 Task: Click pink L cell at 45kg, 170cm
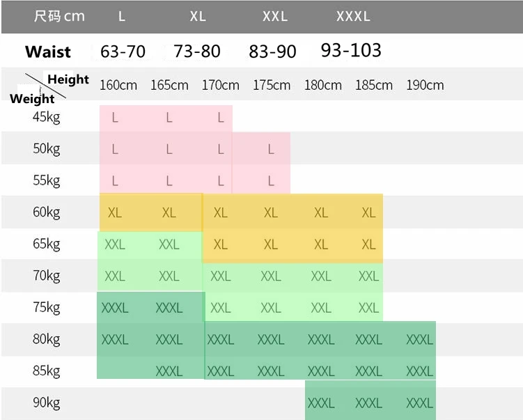[221, 118]
